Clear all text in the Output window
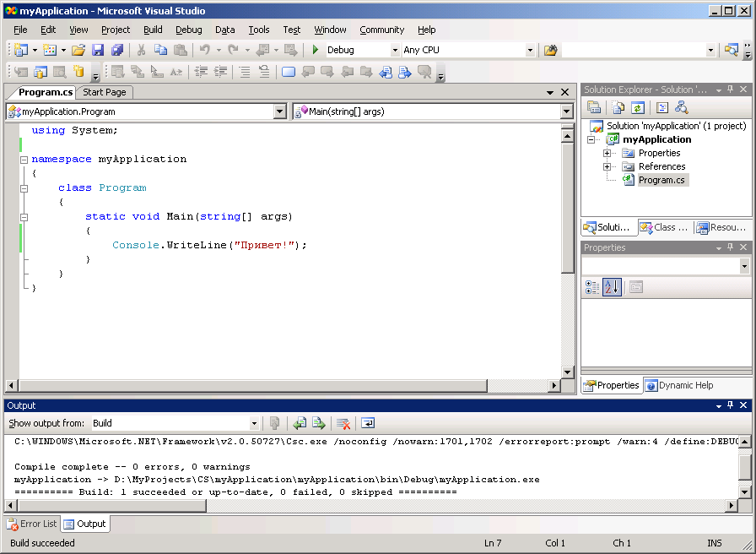This screenshot has height=554, width=756. (x=343, y=423)
